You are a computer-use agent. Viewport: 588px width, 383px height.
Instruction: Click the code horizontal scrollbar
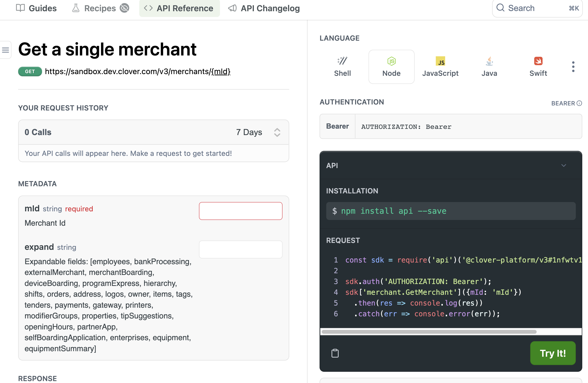coord(429,332)
